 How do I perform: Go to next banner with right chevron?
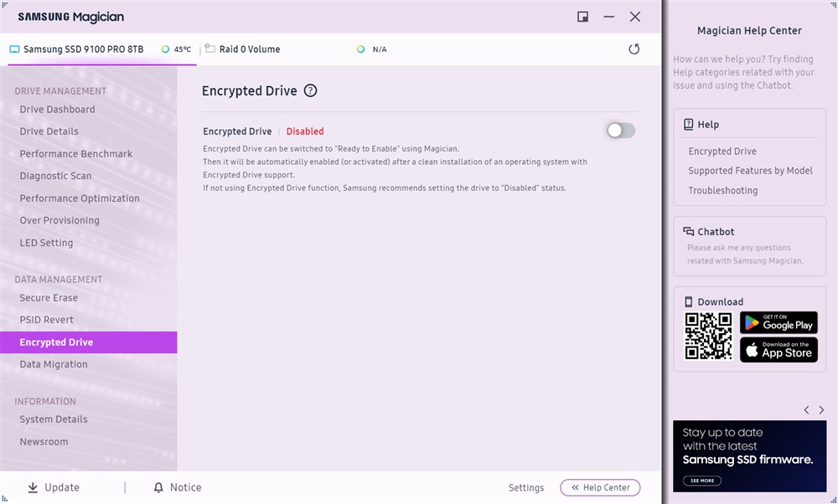821,410
